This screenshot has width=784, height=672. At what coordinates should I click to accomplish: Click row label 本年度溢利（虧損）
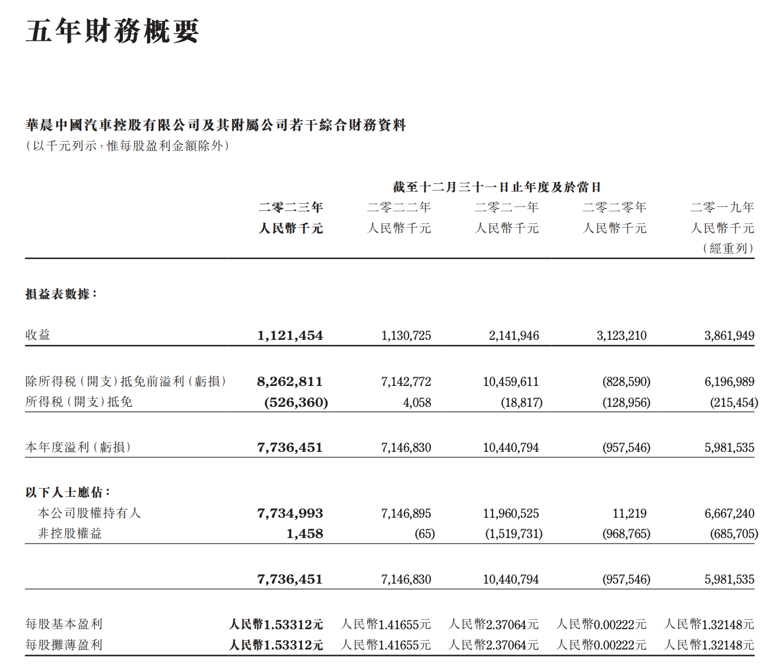click(x=79, y=447)
